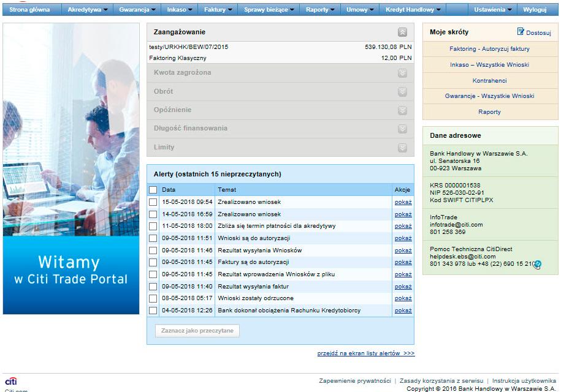Screen dimensions: 561x392
Task: Click the testy/URKHK/BEW/07/2015 entry
Action: (x=189, y=47)
